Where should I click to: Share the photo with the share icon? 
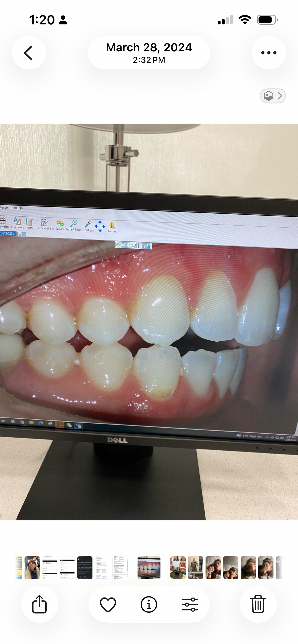click(x=39, y=604)
